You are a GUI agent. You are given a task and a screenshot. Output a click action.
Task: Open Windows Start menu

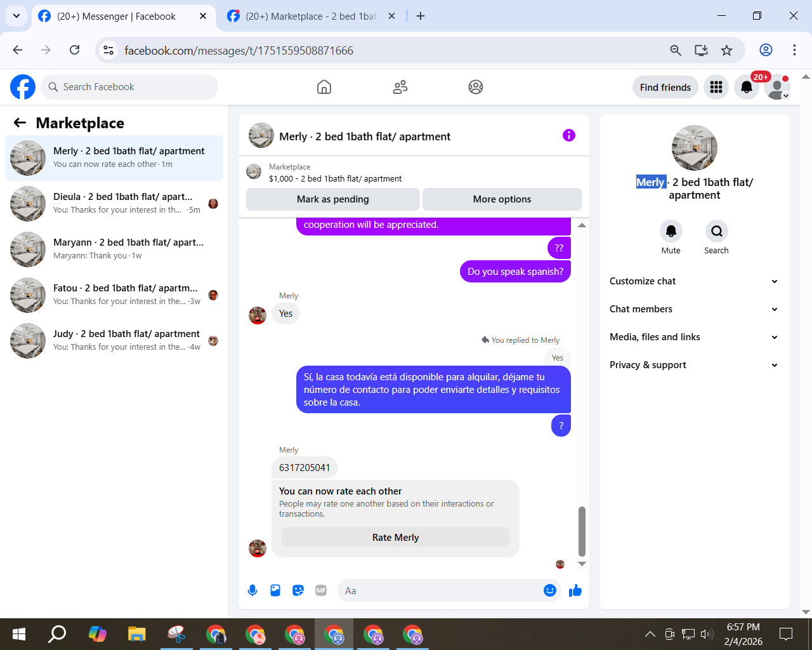coord(19,633)
